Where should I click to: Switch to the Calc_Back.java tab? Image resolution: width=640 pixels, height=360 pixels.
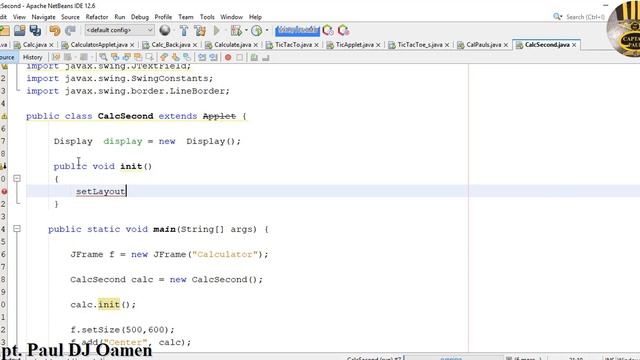(171, 44)
